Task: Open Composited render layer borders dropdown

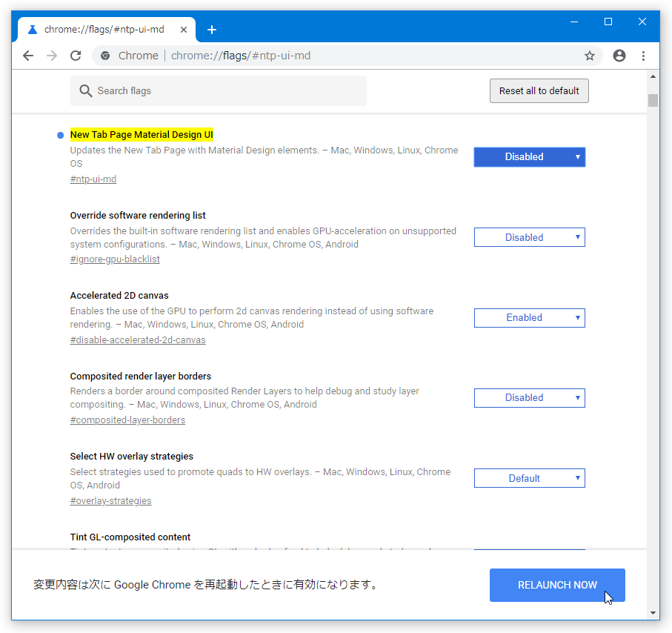Action: (x=529, y=398)
